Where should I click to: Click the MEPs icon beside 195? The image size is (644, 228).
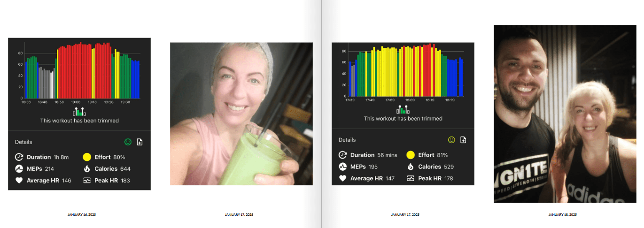coord(343,167)
